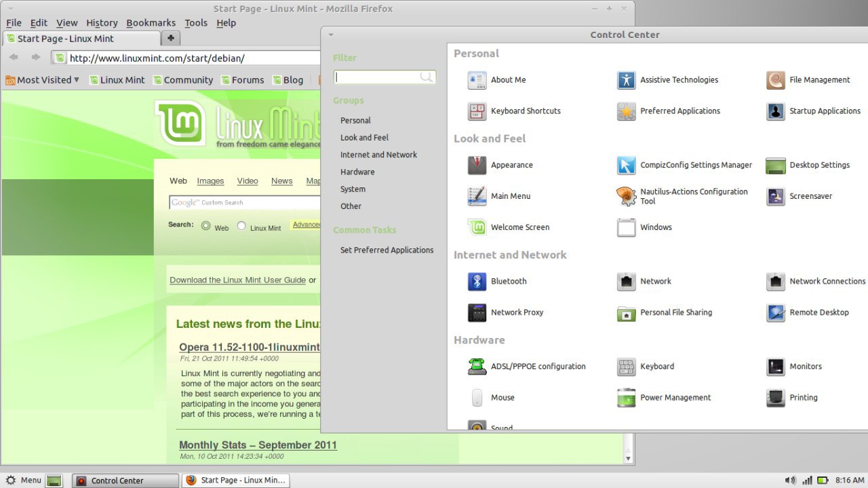Click the Control Center filter search field
The height and width of the screenshot is (488, 868).
click(384, 77)
